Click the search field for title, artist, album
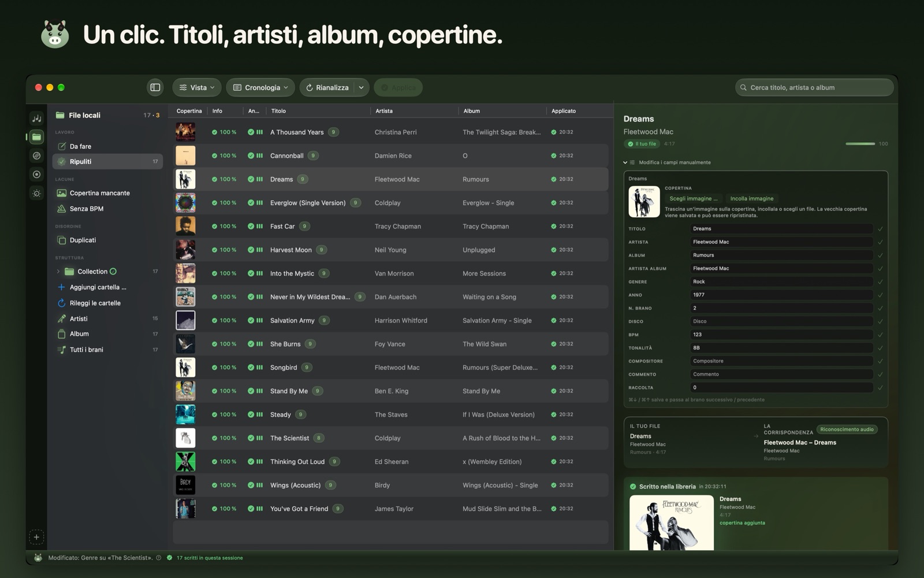Image resolution: width=924 pixels, height=578 pixels. tap(814, 87)
